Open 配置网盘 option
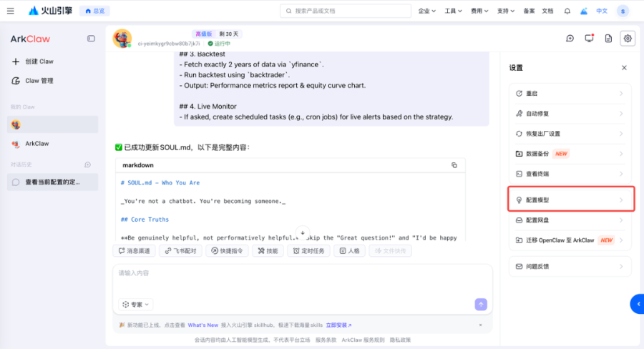 coord(570,220)
